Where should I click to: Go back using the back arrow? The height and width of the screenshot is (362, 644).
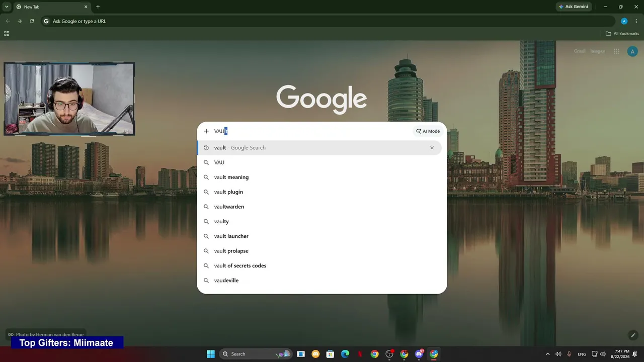(x=8, y=21)
